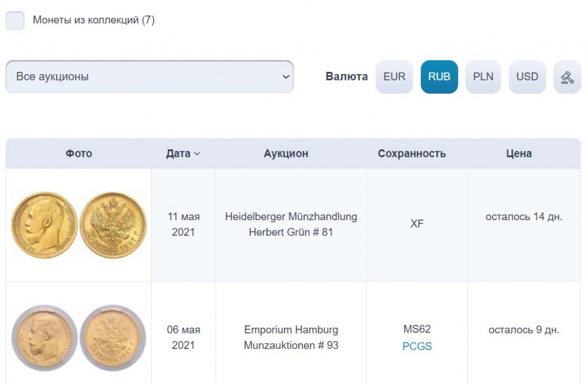Click the 'Аукцион' column header

click(x=286, y=154)
